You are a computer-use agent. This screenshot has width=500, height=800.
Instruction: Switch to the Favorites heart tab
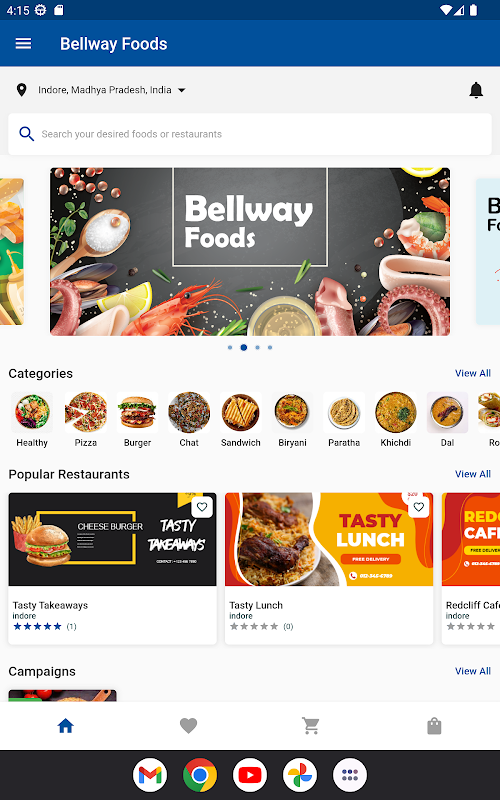pos(188,726)
